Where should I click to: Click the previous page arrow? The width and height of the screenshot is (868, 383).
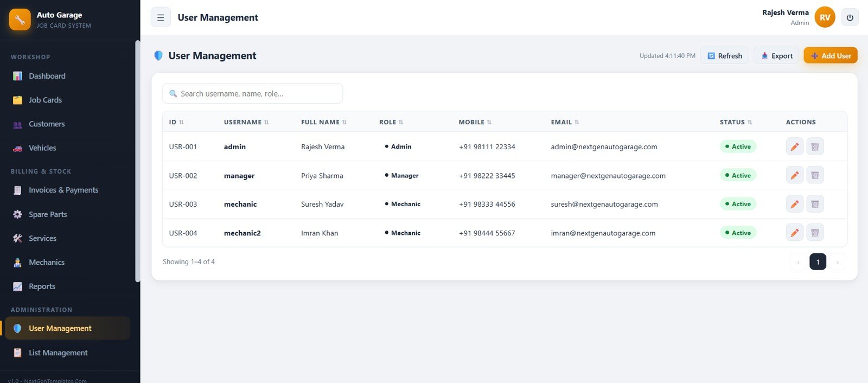(798, 262)
